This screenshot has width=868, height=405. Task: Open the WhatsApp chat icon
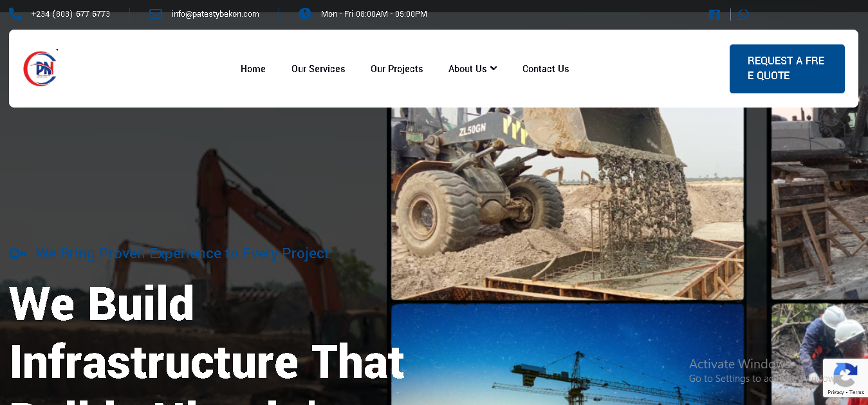(x=744, y=15)
